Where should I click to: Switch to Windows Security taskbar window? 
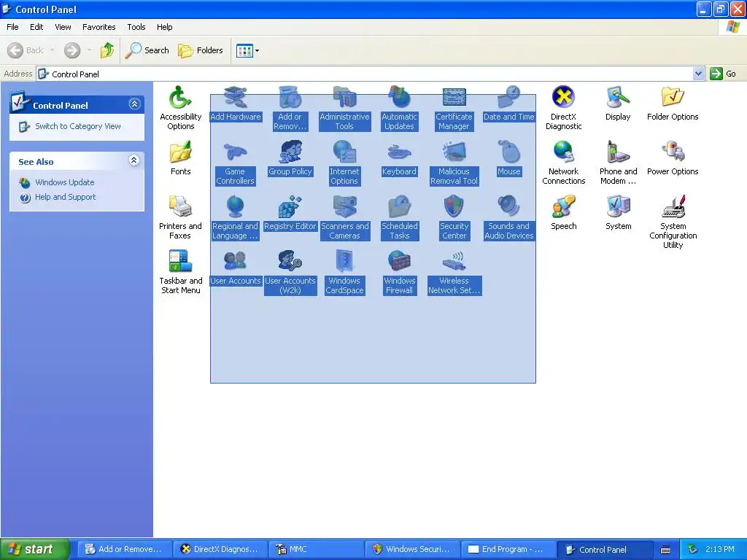(413, 550)
